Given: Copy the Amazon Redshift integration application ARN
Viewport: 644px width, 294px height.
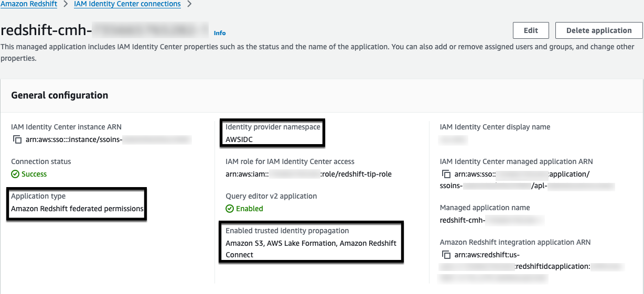Looking at the screenshot, I should [x=446, y=255].
